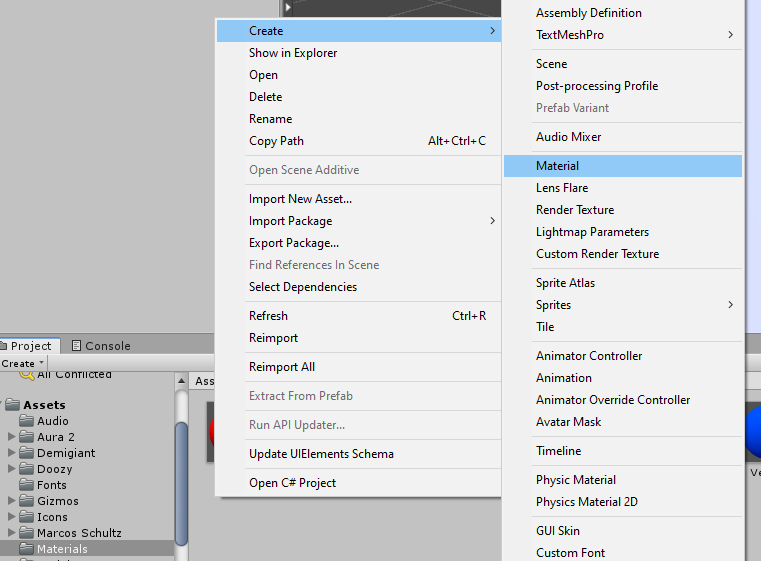Select Physic Material entry
This screenshot has height=561, width=761.
[623, 480]
